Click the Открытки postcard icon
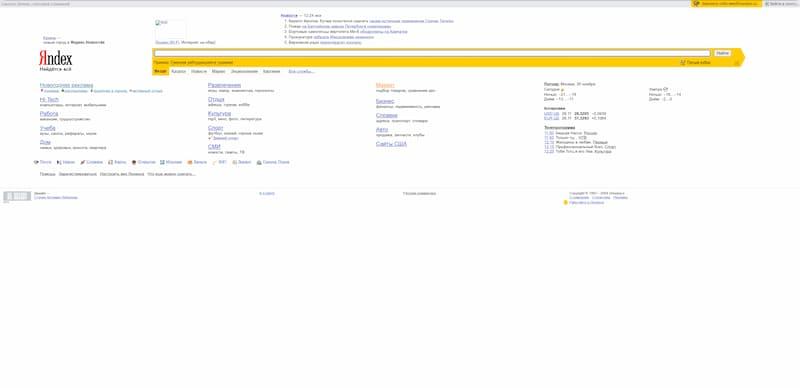Screen dimensions: 800x388 click(134, 162)
